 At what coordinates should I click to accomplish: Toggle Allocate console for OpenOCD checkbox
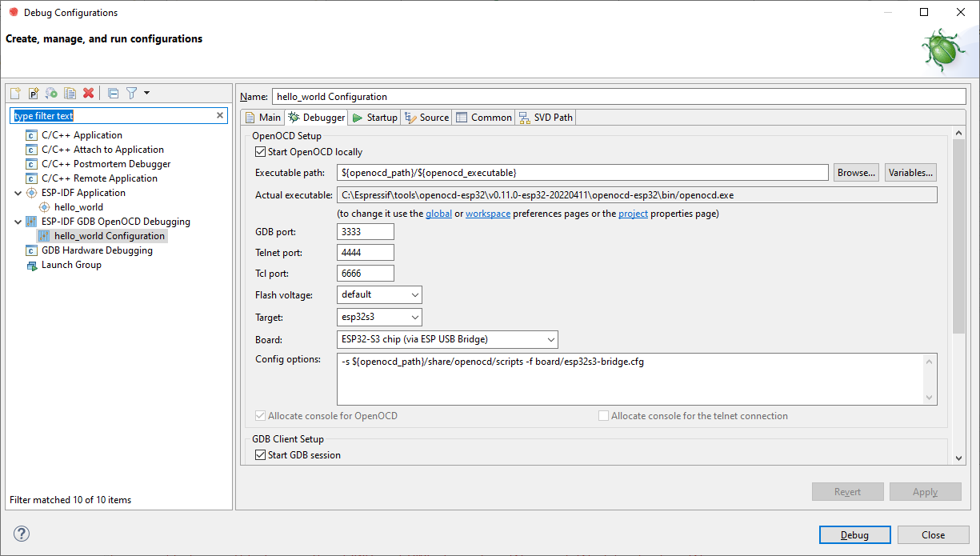(260, 416)
